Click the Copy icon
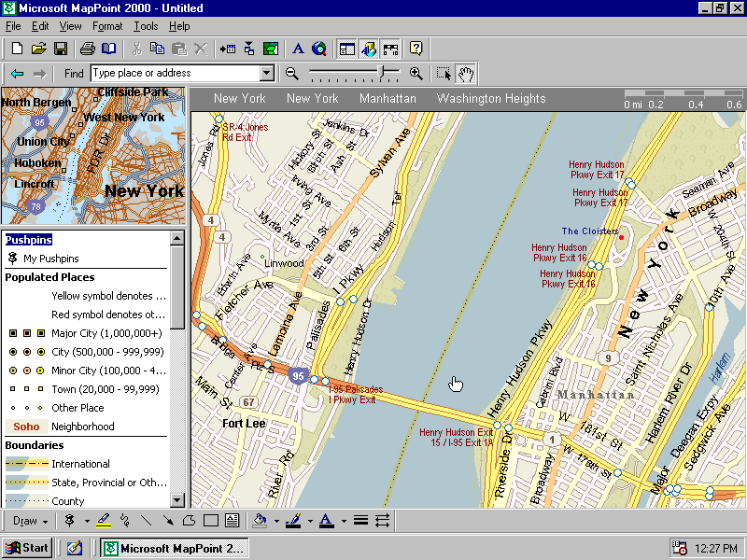The width and height of the screenshot is (747, 560). (x=157, y=49)
